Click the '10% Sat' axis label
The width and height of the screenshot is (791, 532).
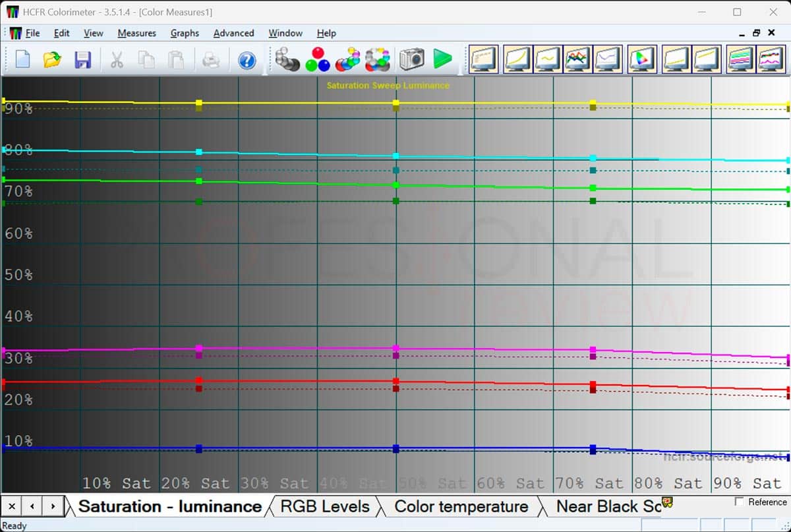(117, 483)
